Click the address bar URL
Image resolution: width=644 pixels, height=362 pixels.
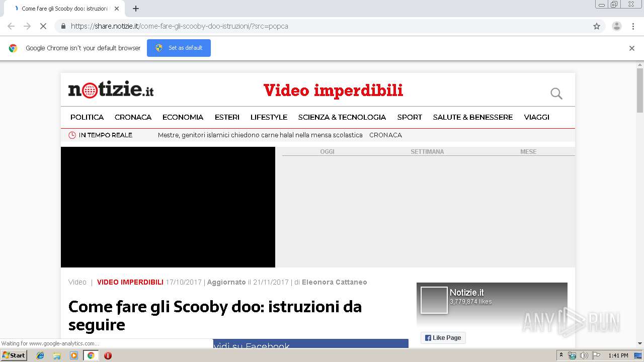[179, 26]
